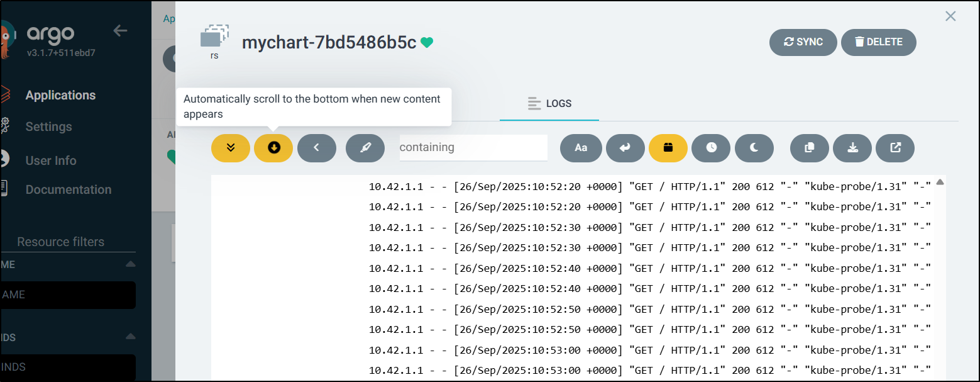
Task: Collapse the KINDS resource filter section
Action: pos(130,337)
